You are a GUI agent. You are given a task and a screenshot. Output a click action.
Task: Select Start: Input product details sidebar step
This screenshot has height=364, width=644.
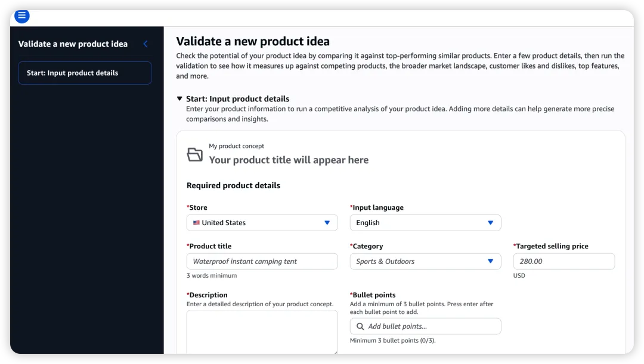pos(85,73)
